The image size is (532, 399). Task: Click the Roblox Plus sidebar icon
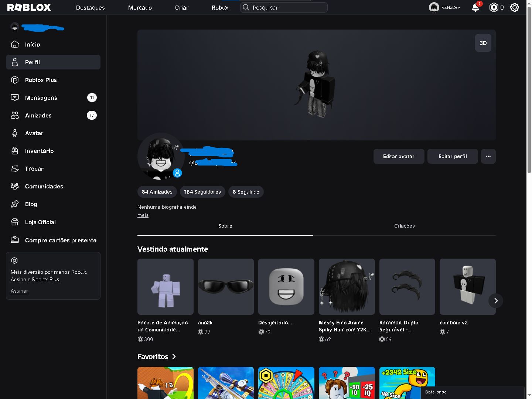click(15, 80)
